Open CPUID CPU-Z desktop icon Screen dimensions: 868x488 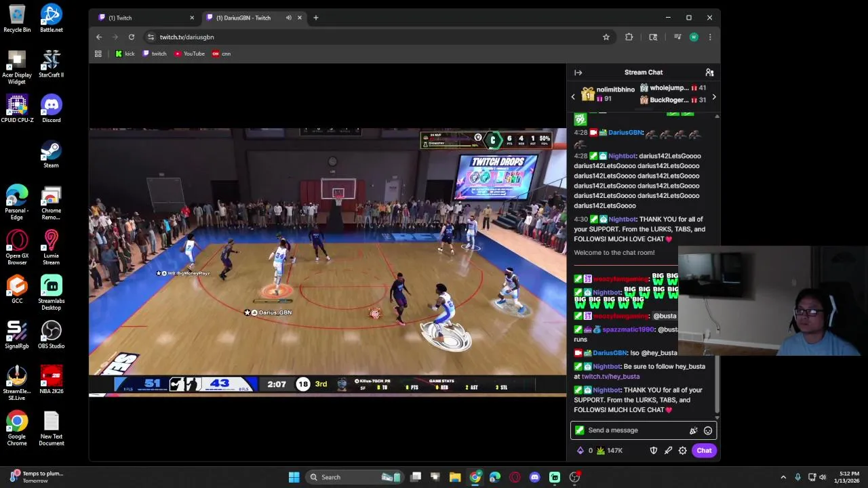[17, 108]
